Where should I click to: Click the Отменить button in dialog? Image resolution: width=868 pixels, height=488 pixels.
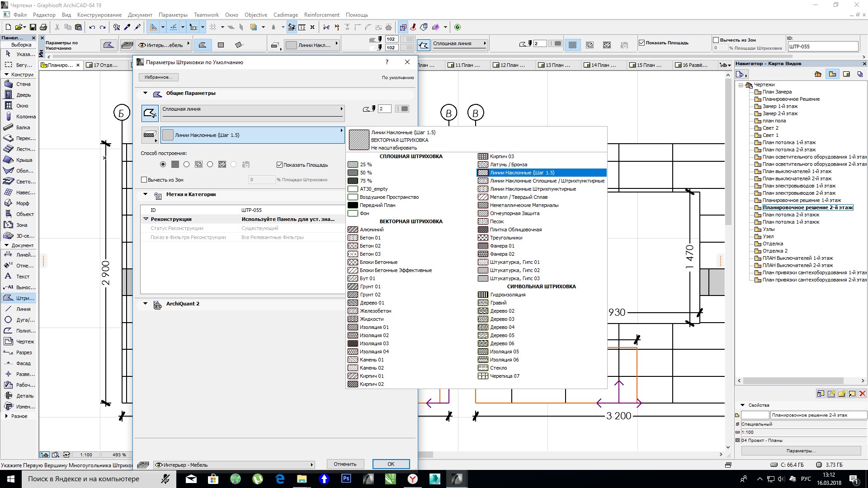[x=344, y=464]
